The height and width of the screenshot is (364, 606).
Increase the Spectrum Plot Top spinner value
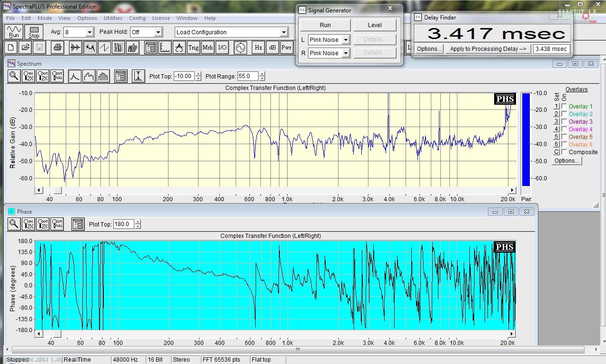click(x=198, y=74)
